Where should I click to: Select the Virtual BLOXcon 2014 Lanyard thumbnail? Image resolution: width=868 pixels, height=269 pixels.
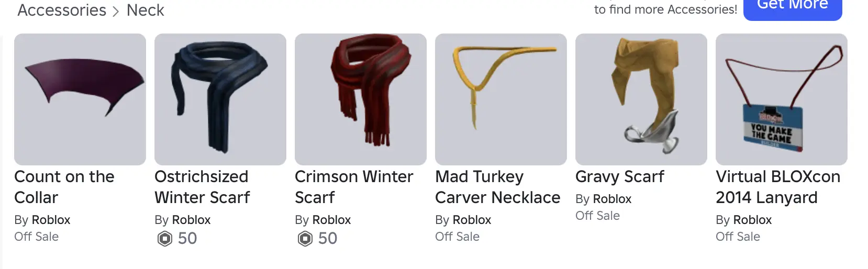782,99
